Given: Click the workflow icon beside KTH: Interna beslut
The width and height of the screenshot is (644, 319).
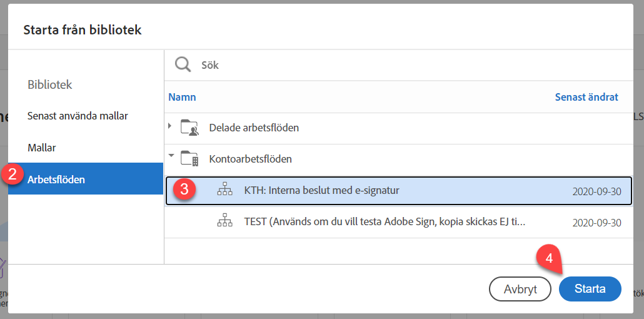Looking at the screenshot, I should pyautogui.click(x=224, y=191).
